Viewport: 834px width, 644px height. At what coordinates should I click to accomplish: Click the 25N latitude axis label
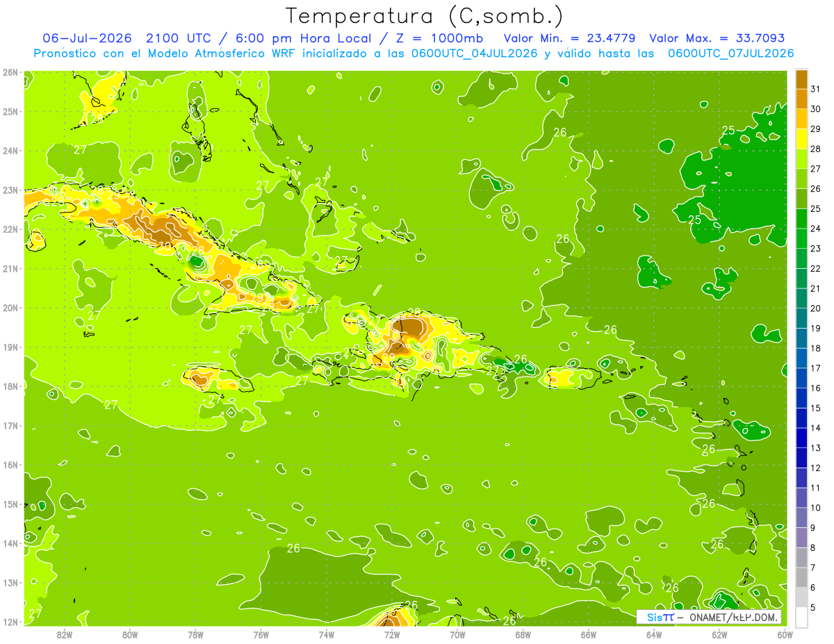[10, 111]
